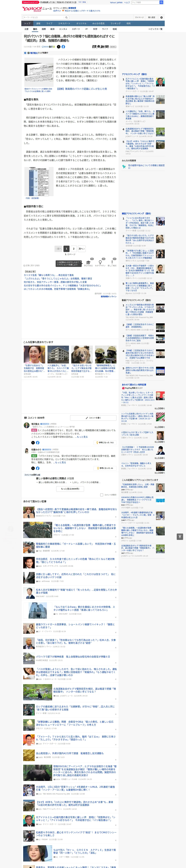Share article on Facebook below headline
Viewport: 186px width, 868px height.
click(63, 47)
